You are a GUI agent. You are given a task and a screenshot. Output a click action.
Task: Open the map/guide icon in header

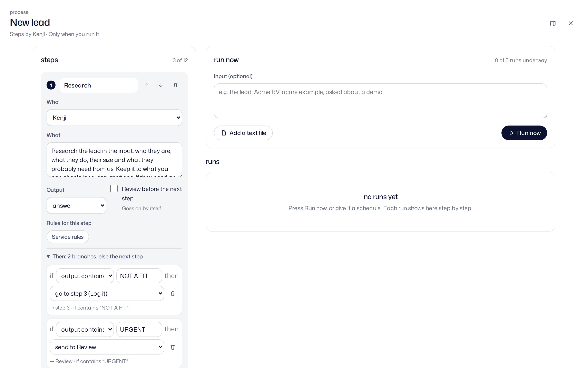click(553, 23)
